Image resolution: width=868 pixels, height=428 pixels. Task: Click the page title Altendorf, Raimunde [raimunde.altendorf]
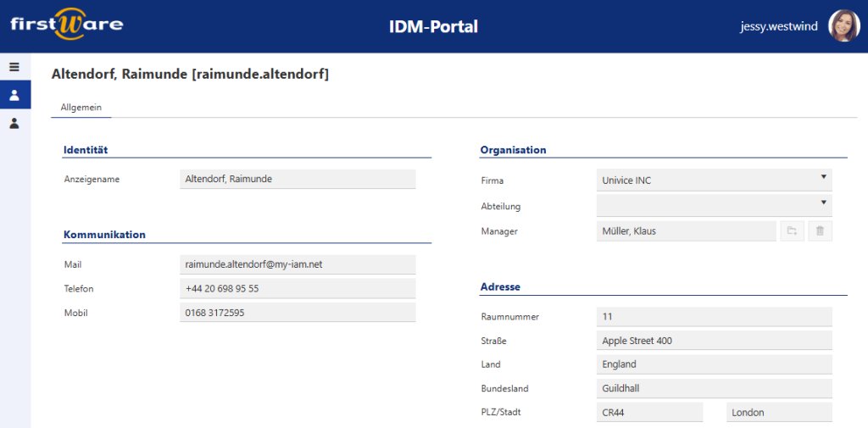tap(190, 75)
